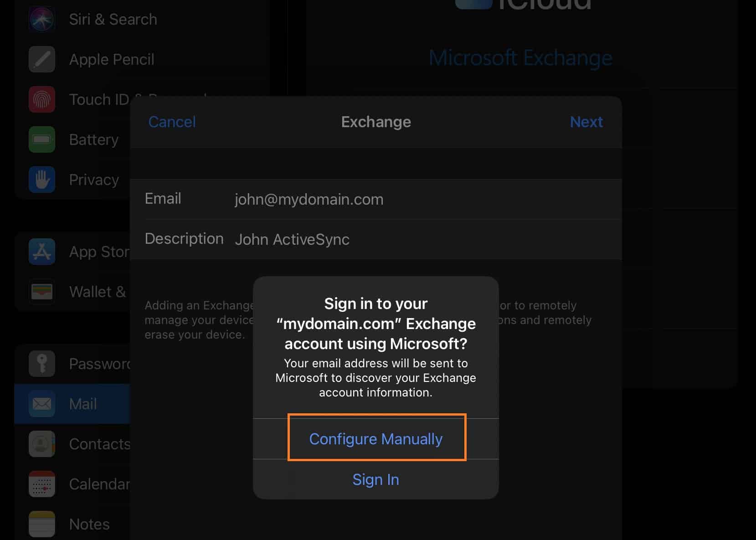Tap the yellow Notes icon

coord(42,524)
